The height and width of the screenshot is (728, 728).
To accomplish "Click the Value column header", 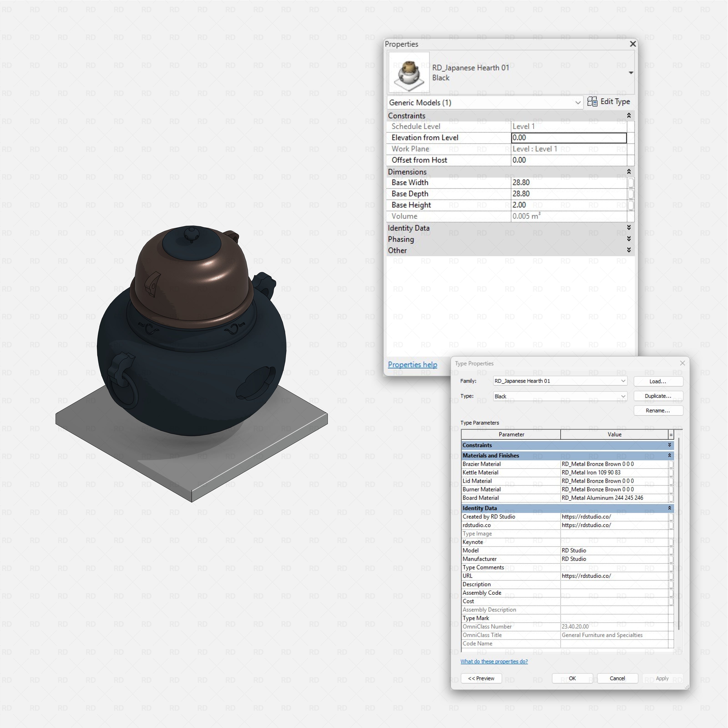I will [614, 435].
